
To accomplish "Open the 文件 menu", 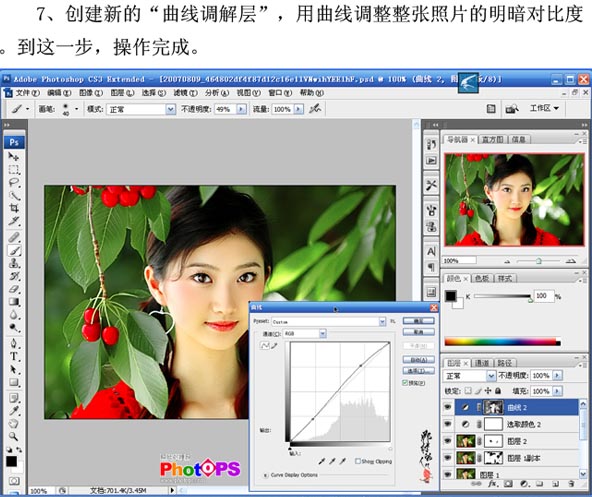I will point(27,93).
